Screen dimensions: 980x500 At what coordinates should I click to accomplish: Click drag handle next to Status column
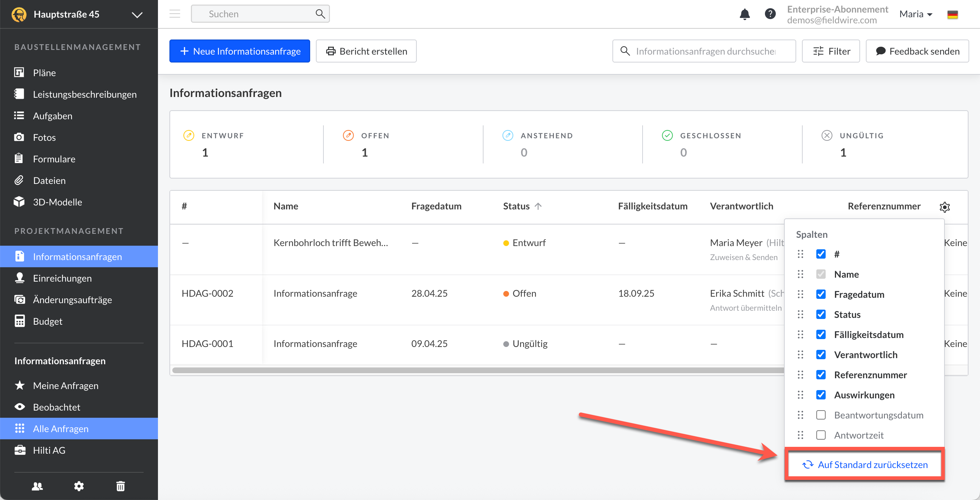(x=801, y=315)
